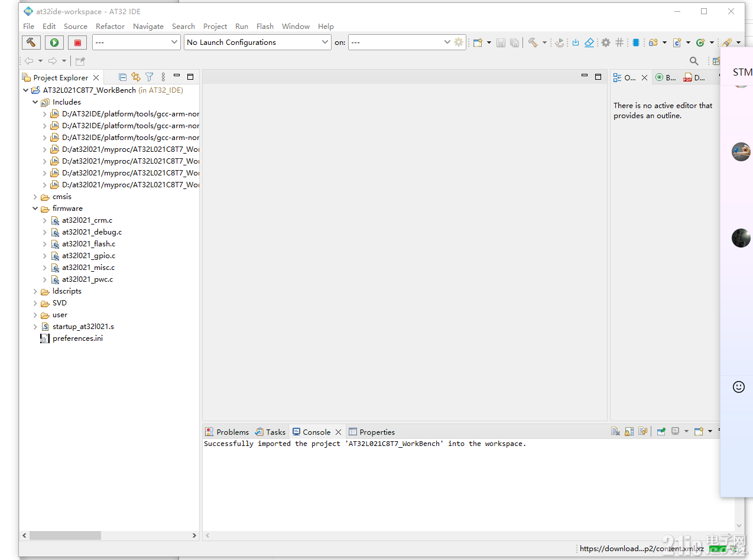Open the Refactor menu
753x560 pixels.
110,26
